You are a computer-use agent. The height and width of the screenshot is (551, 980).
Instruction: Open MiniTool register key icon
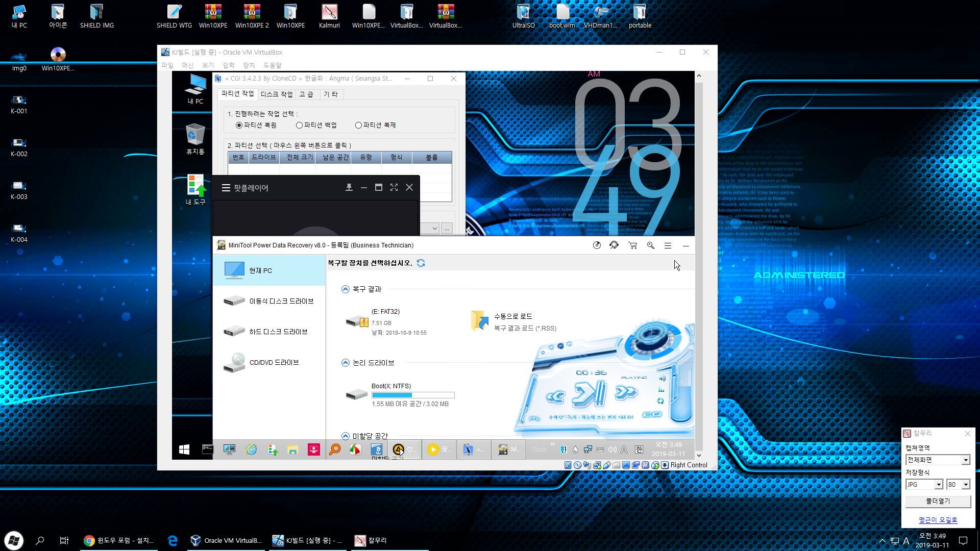point(650,245)
